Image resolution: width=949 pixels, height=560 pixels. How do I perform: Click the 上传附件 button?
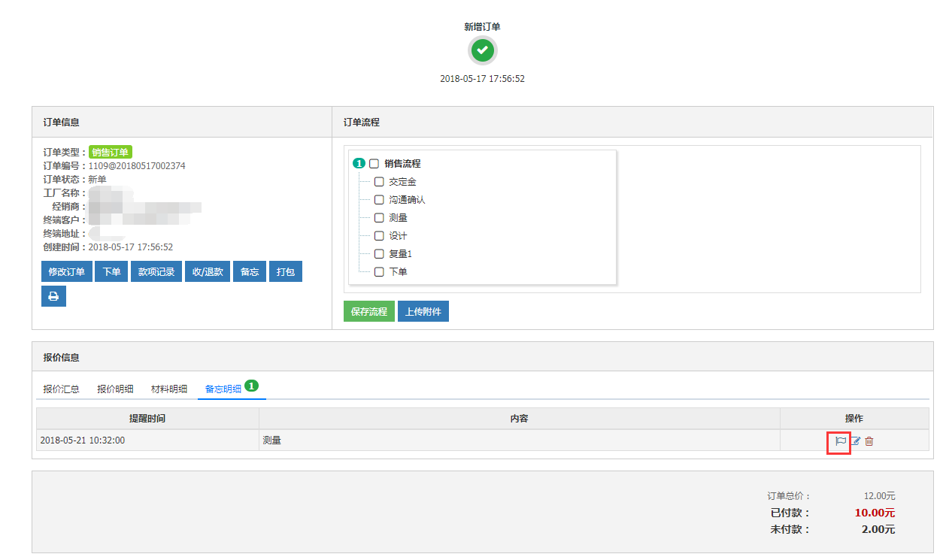423,311
